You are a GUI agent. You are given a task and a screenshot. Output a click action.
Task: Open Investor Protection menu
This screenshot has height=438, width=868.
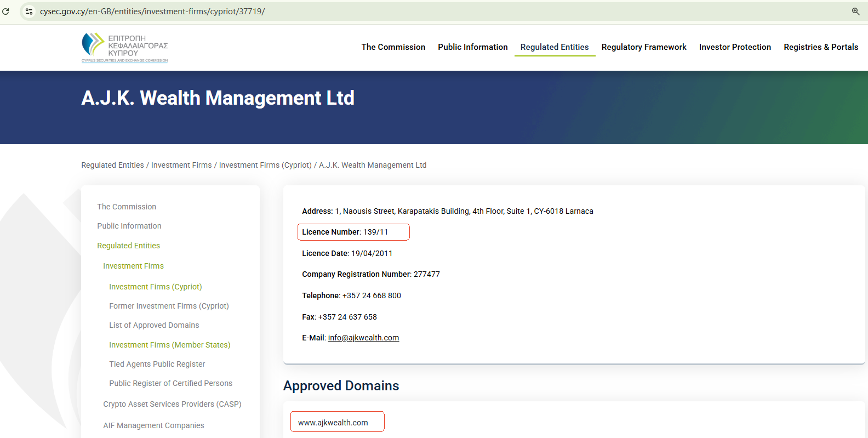point(734,47)
